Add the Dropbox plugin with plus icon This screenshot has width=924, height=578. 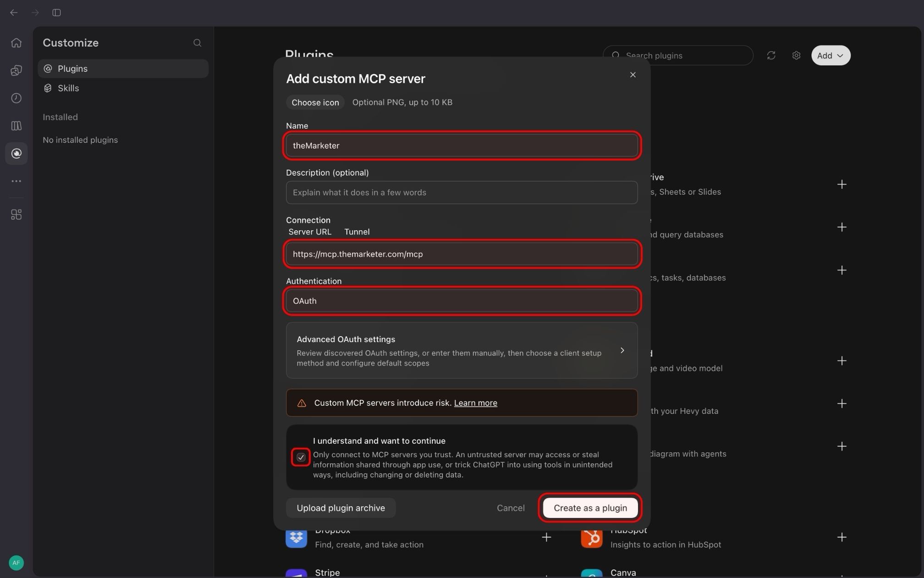point(546,537)
